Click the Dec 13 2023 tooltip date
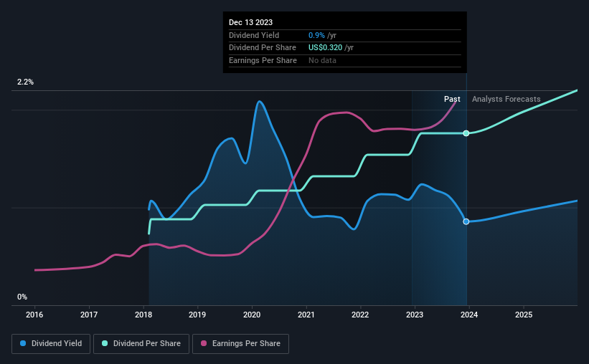The height and width of the screenshot is (364, 589). pos(250,22)
